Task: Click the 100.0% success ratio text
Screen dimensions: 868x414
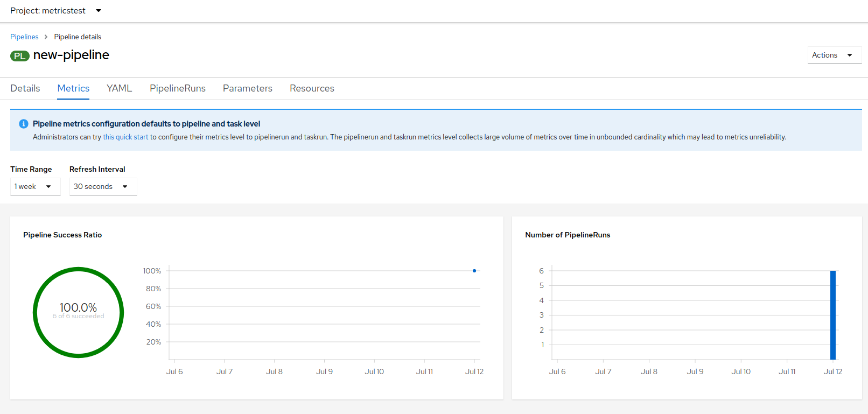Action: [79, 307]
